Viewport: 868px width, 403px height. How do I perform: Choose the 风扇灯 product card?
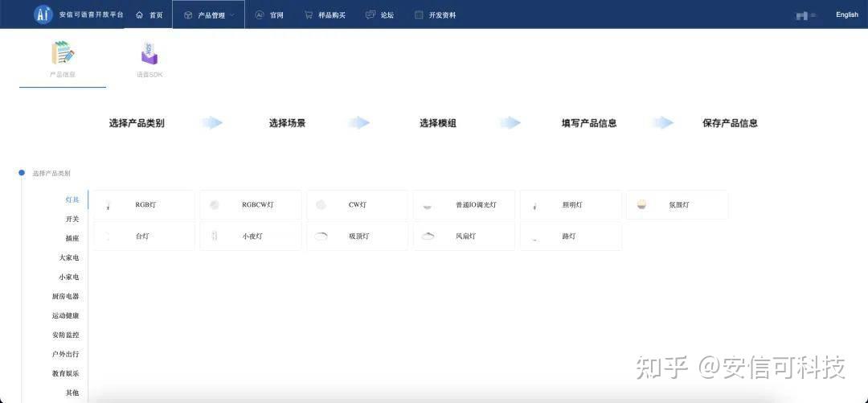click(x=464, y=236)
